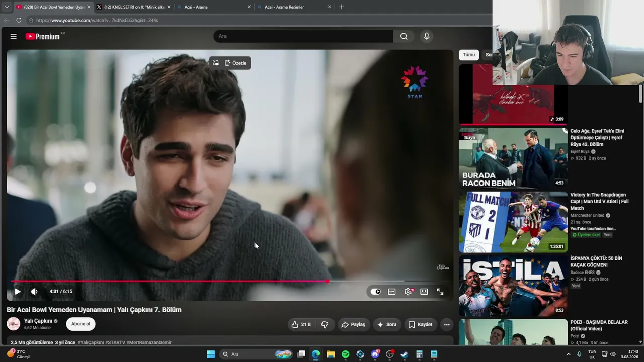Open the Burada Racon Benim thumbnail
The height and width of the screenshot is (362, 644).
pyautogui.click(x=513, y=158)
